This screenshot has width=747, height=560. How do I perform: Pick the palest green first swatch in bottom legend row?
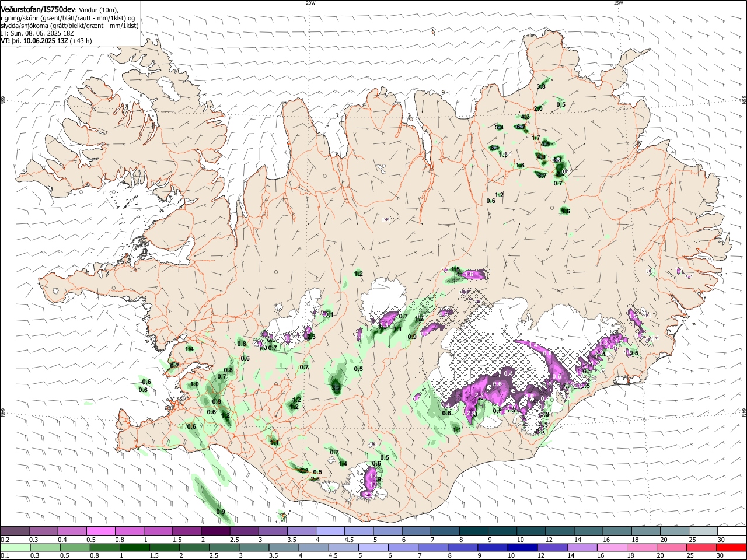click(x=15, y=547)
